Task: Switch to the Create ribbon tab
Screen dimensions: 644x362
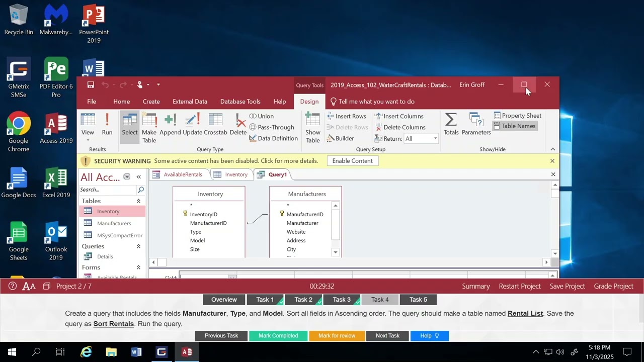Action: pos(151,102)
